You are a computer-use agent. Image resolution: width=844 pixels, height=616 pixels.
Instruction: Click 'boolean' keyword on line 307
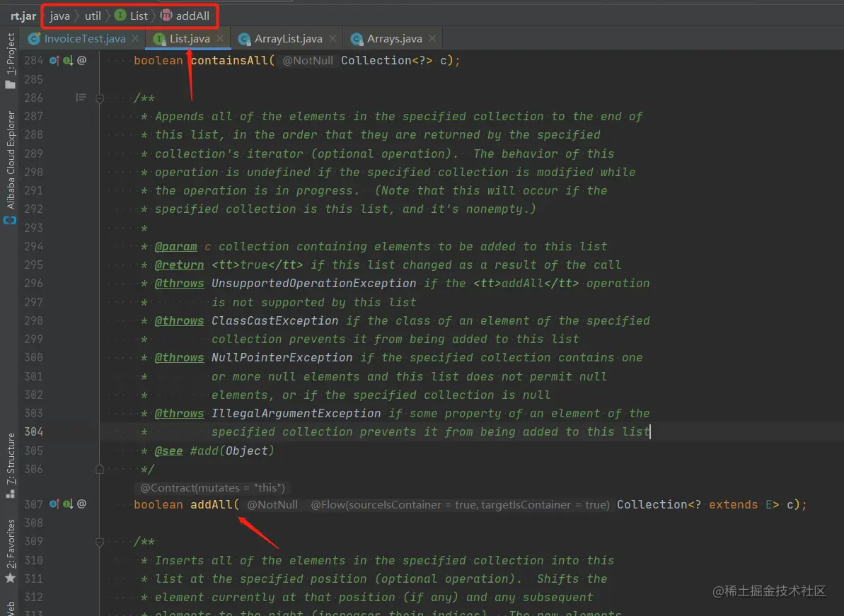pyautogui.click(x=158, y=505)
